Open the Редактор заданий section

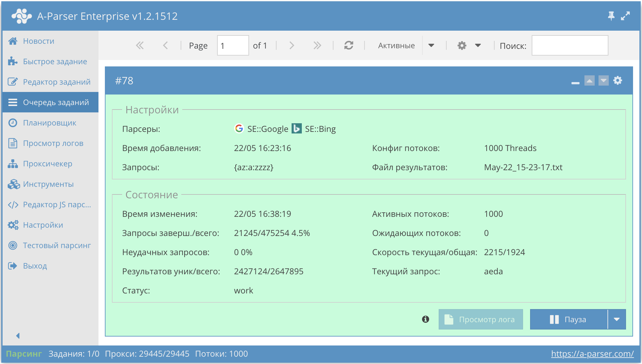(x=56, y=82)
